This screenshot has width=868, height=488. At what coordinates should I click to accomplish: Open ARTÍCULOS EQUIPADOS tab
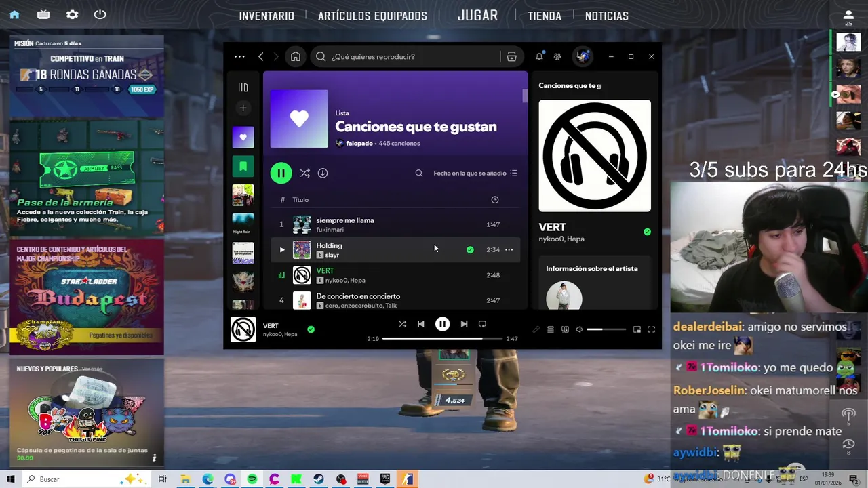[372, 16]
